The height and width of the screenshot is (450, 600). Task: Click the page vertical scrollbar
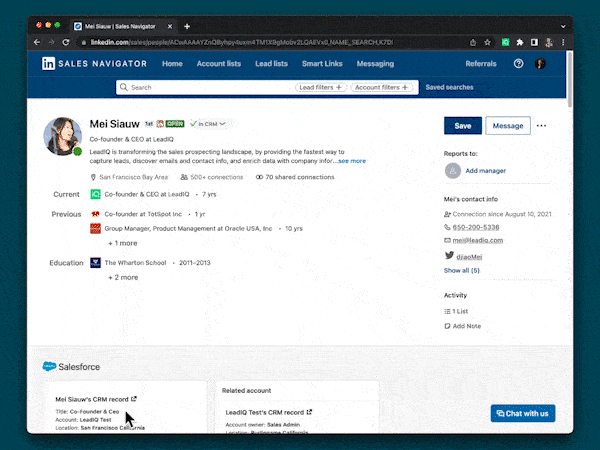(570, 80)
